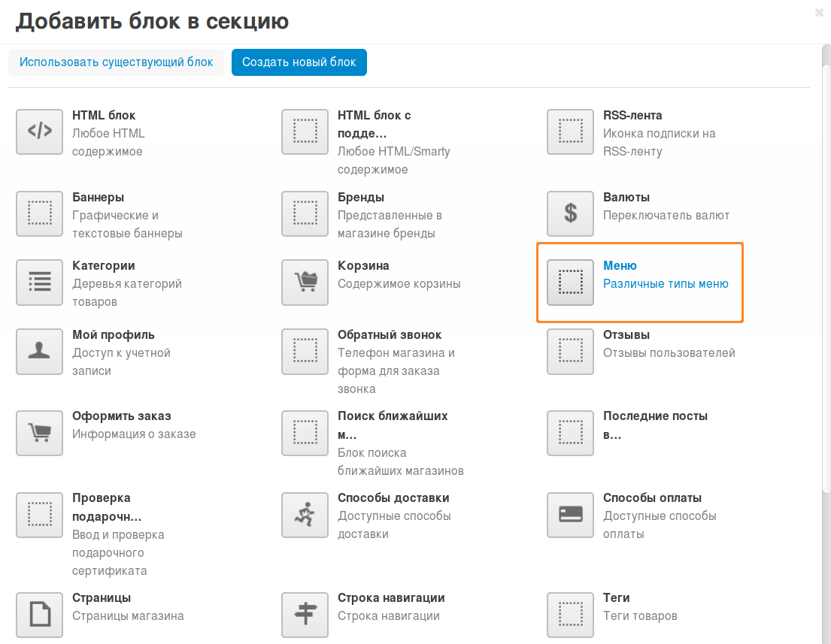Click the highlighted 'Меню' block link
Image resolution: width=831 pixels, height=644 pixels.
pos(620,266)
